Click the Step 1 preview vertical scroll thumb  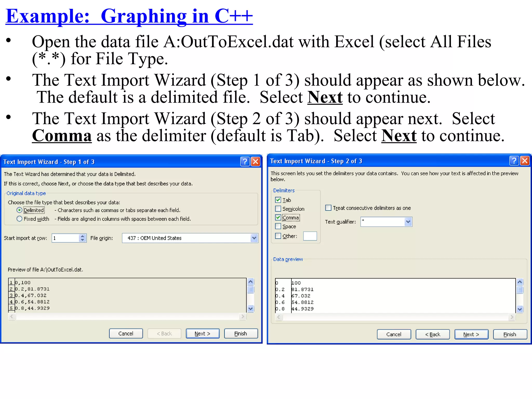pyautogui.click(x=251, y=289)
